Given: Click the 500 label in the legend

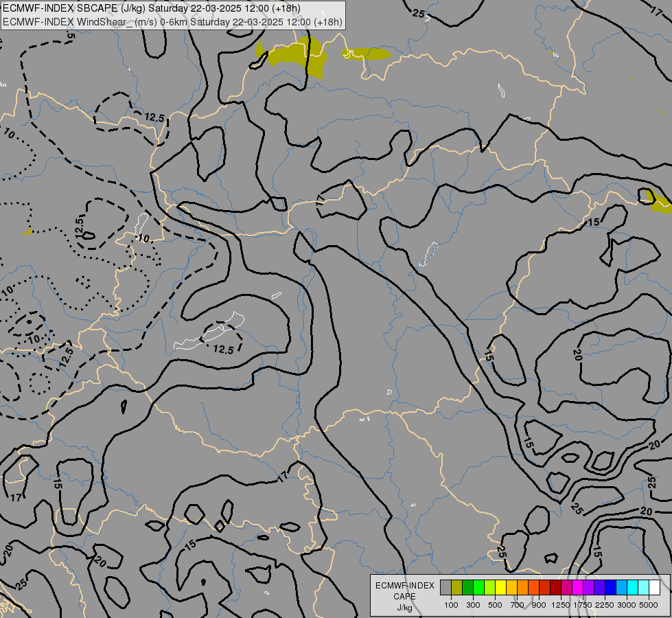Looking at the screenshot, I should click(495, 605).
